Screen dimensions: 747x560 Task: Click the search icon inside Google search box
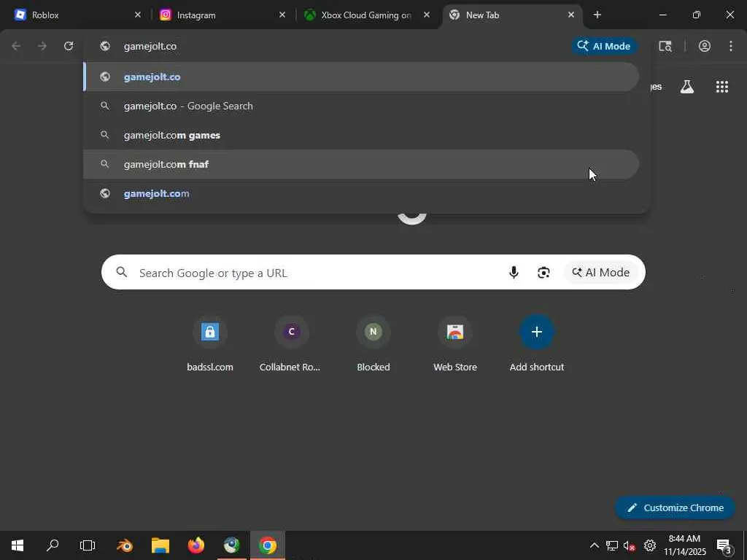coord(122,272)
